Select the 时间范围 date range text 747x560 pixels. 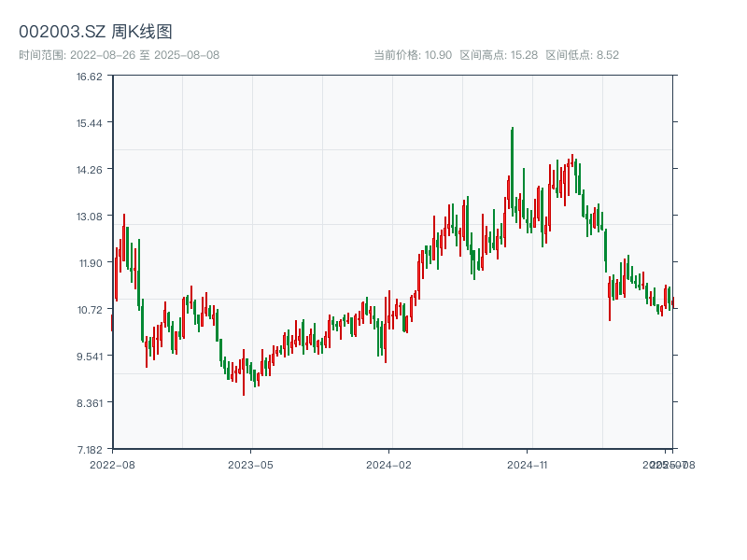[x=119, y=55]
